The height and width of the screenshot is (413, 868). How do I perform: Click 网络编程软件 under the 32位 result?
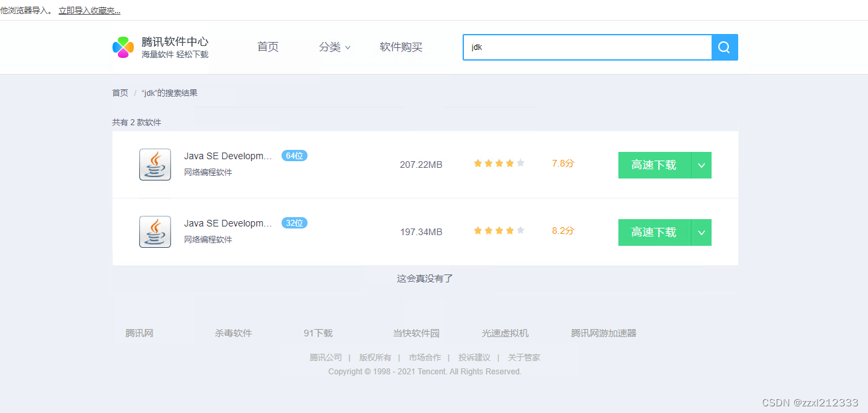[208, 240]
